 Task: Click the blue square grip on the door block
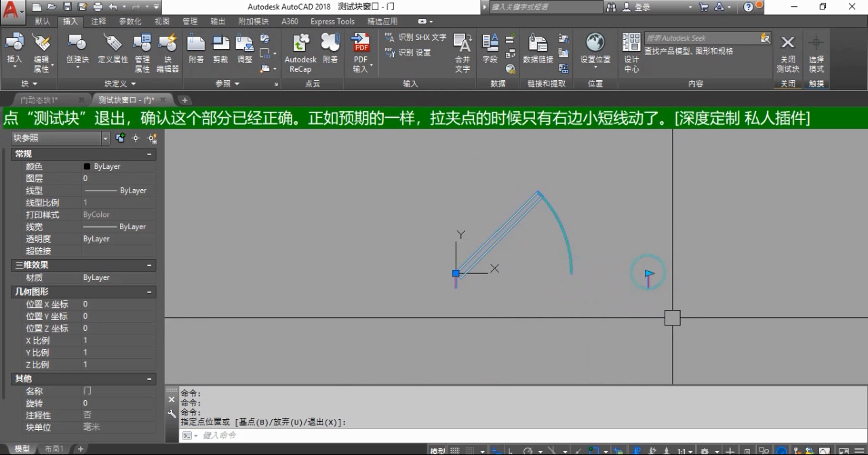tap(456, 273)
